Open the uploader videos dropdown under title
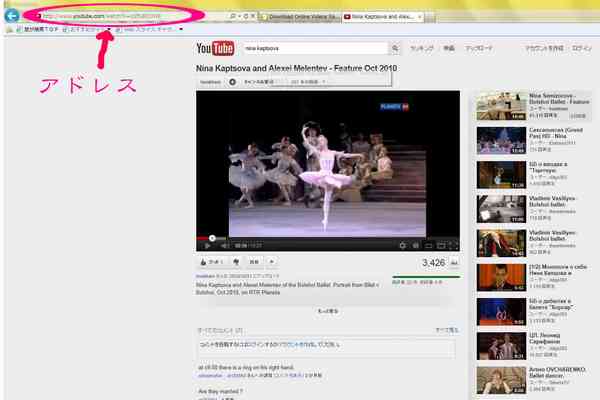Screen dimensions: 600x400 click(307, 82)
